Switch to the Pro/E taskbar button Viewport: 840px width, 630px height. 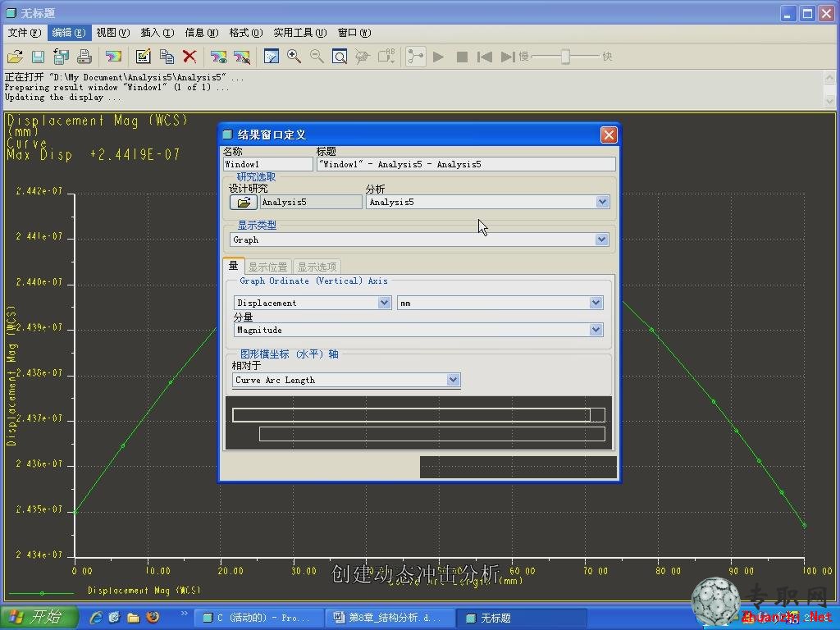(x=258, y=618)
